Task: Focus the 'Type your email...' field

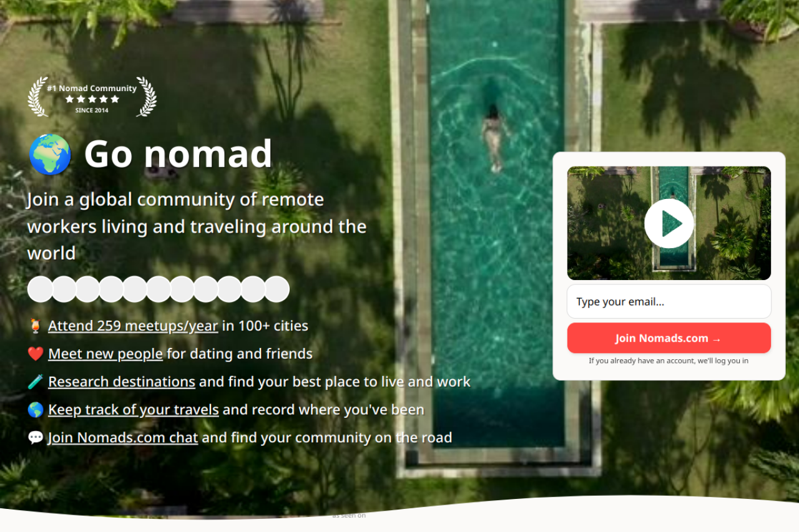Action: click(x=669, y=302)
